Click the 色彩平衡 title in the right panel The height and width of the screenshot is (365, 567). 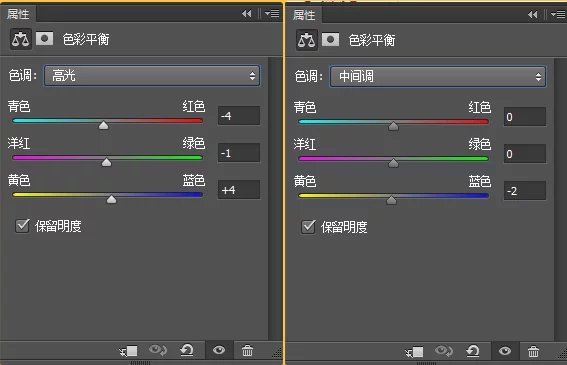coord(372,40)
